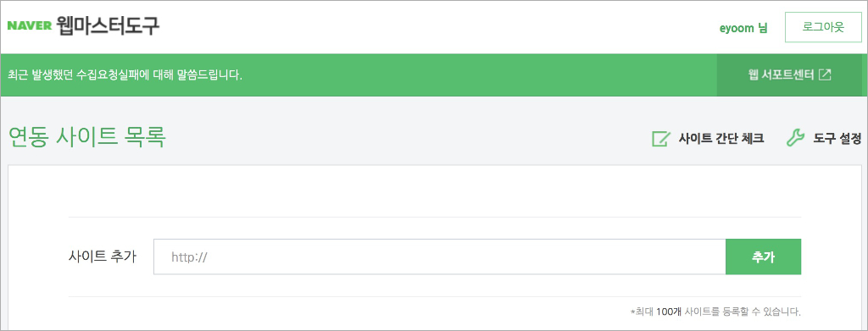The image size is (868, 331).
Task: Open 사이트 간단 체크 text link
Action: 721,139
